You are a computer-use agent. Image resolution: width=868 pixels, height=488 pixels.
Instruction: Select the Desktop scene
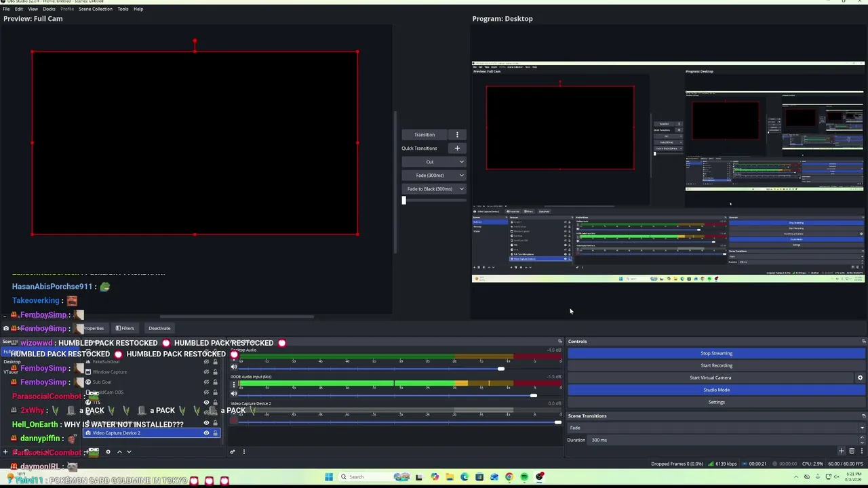click(x=12, y=361)
